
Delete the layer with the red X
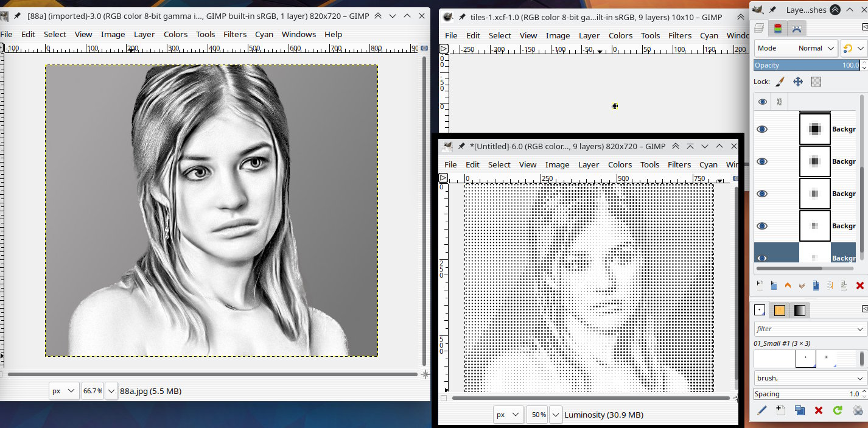click(x=859, y=285)
